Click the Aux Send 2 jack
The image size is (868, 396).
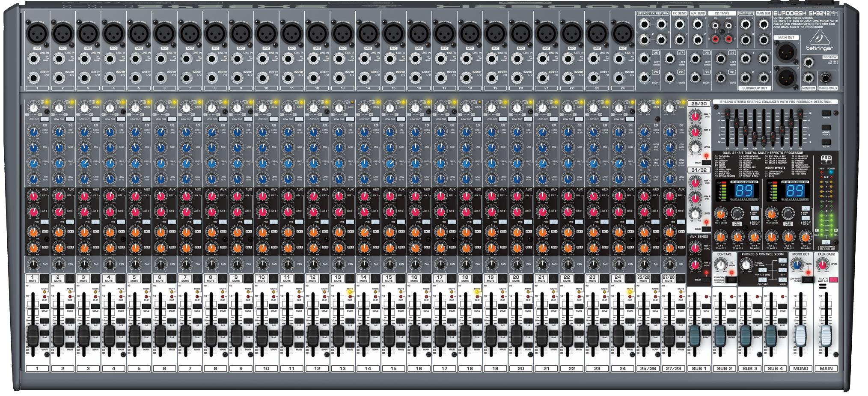(x=698, y=40)
